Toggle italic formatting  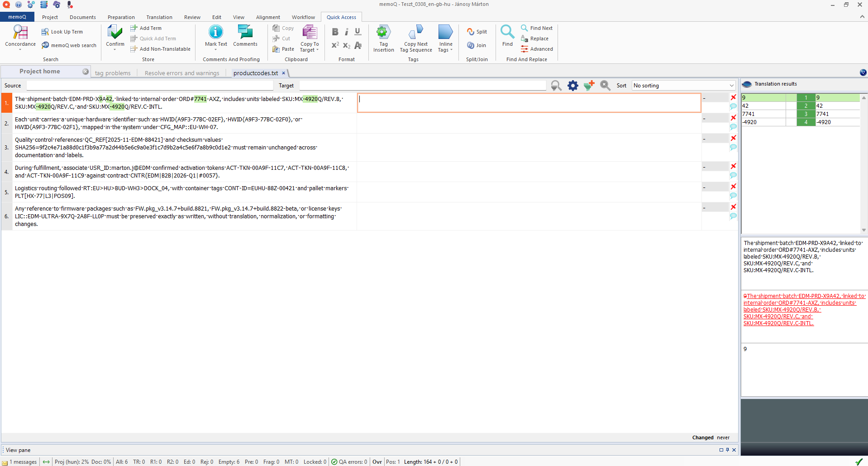(346, 32)
